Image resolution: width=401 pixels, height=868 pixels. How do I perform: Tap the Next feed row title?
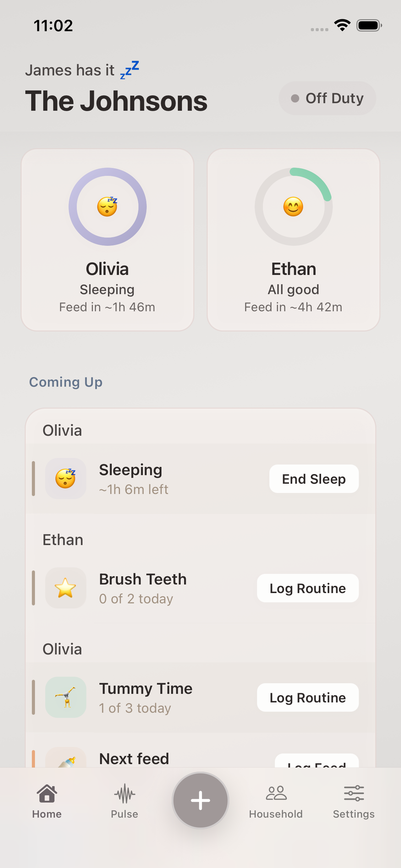click(134, 759)
